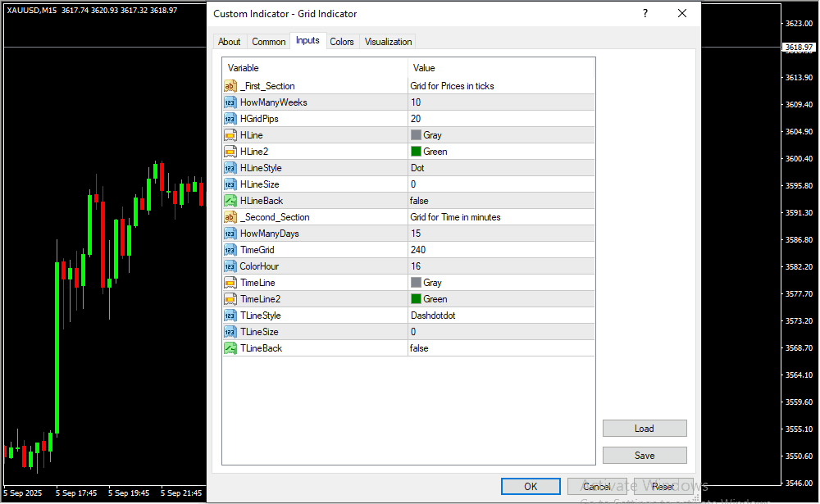820x504 pixels.
Task: Open the TLineStyle Dashdotdot value dropdown
Action: point(501,316)
